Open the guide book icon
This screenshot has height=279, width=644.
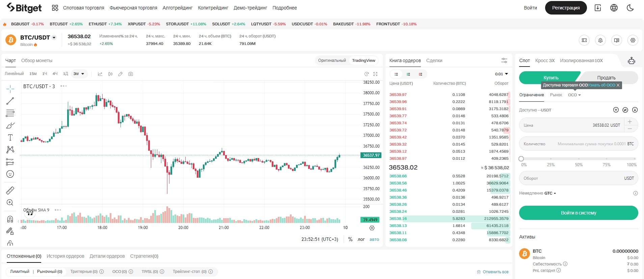(x=617, y=40)
